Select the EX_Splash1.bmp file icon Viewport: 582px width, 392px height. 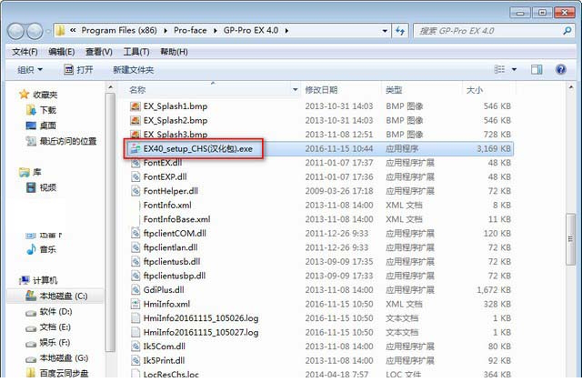point(135,106)
